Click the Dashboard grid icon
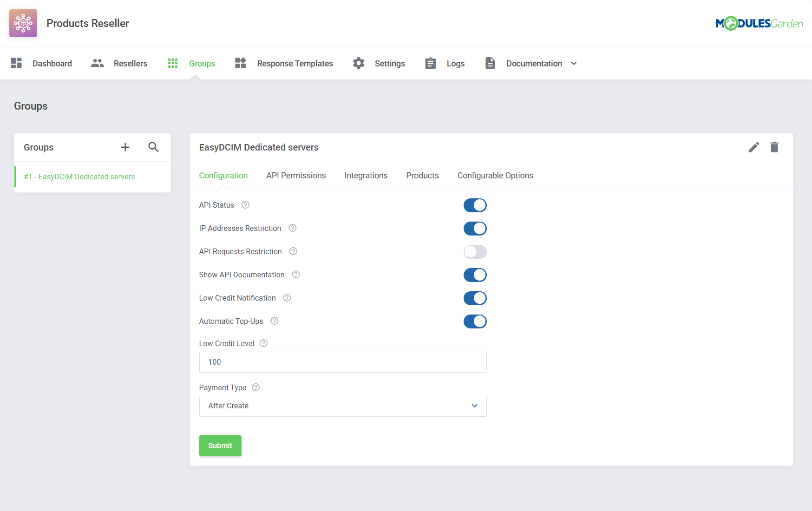 16,63
